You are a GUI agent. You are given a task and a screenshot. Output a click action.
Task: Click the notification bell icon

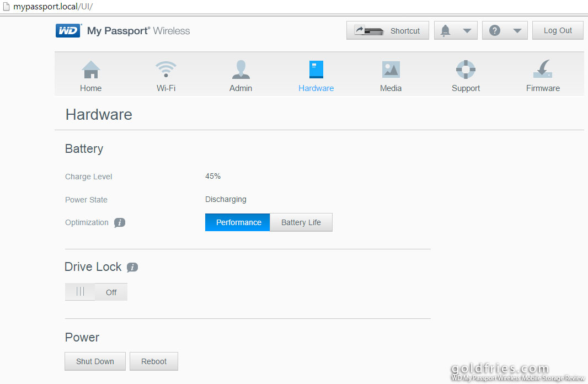[x=445, y=30]
